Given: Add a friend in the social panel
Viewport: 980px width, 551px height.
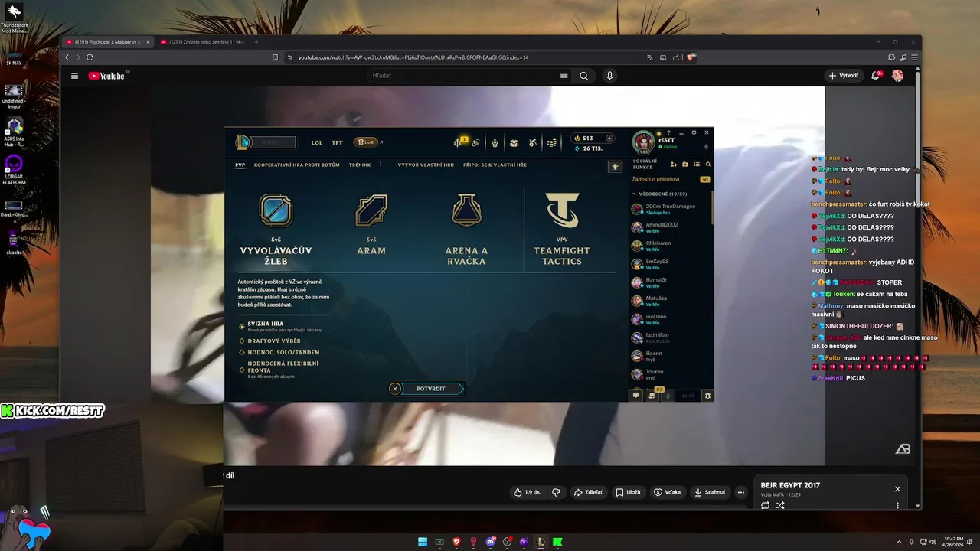Looking at the screenshot, I should tap(674, 165).
